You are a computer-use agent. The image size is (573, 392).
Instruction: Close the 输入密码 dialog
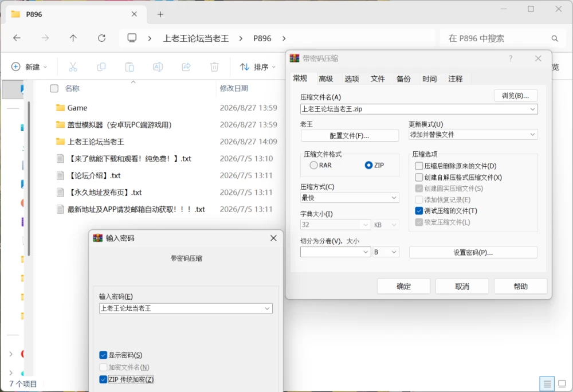[273, 238]
